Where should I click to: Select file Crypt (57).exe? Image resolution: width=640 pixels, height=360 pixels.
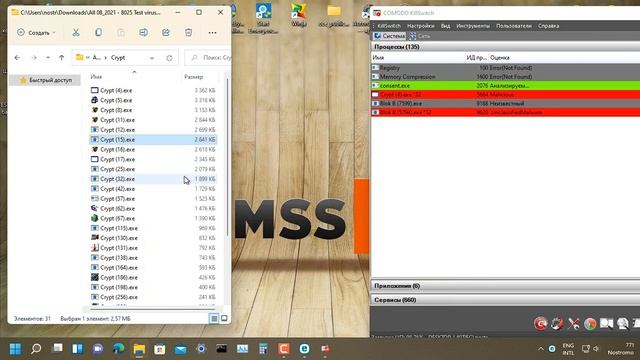[x=153, y=199]
